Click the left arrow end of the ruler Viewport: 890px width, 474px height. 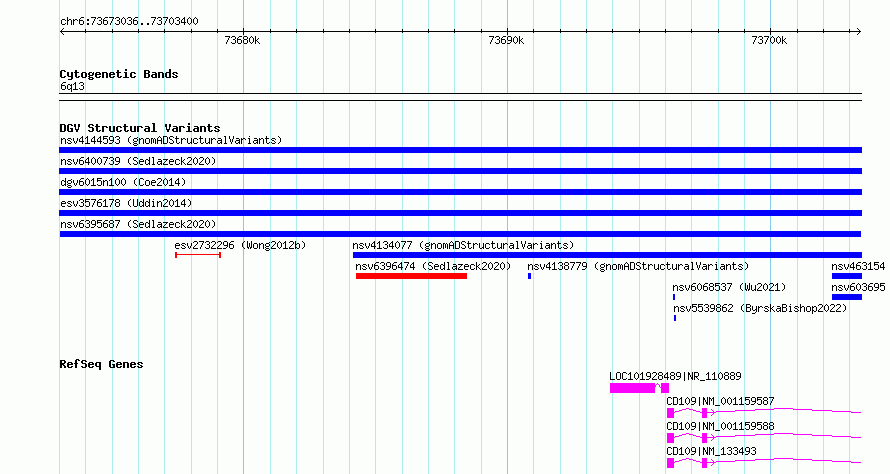point(62,32)
